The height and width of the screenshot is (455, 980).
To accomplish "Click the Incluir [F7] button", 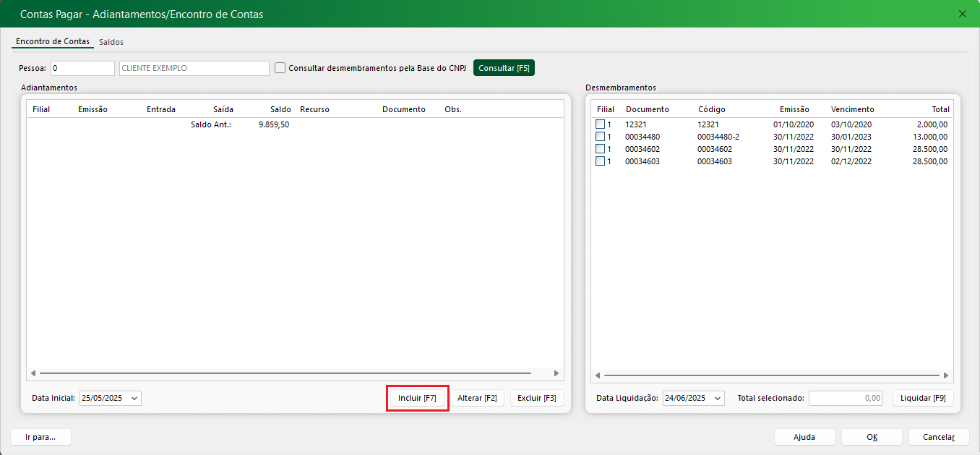I will pyautogui.click(x=417, y=398).
